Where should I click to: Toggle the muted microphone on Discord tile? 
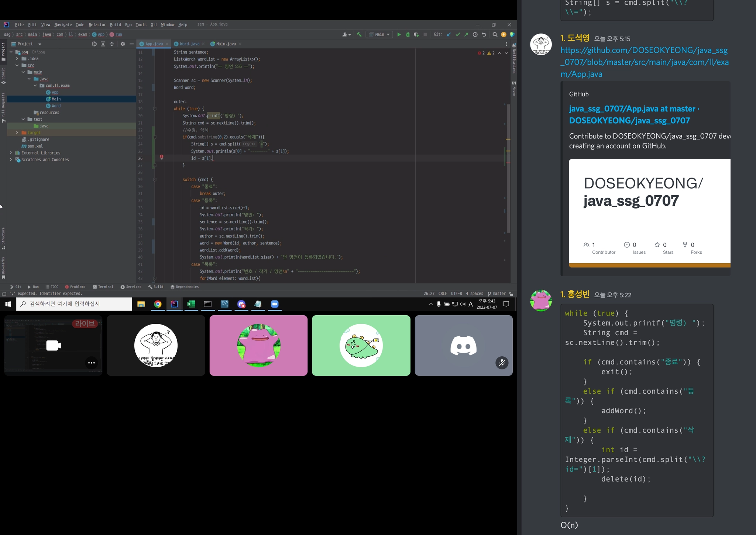[x=502, y=363]
